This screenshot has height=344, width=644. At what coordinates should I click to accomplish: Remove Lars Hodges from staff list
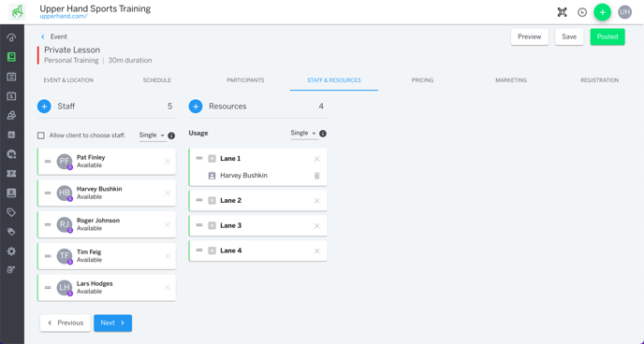click(168, 288)
